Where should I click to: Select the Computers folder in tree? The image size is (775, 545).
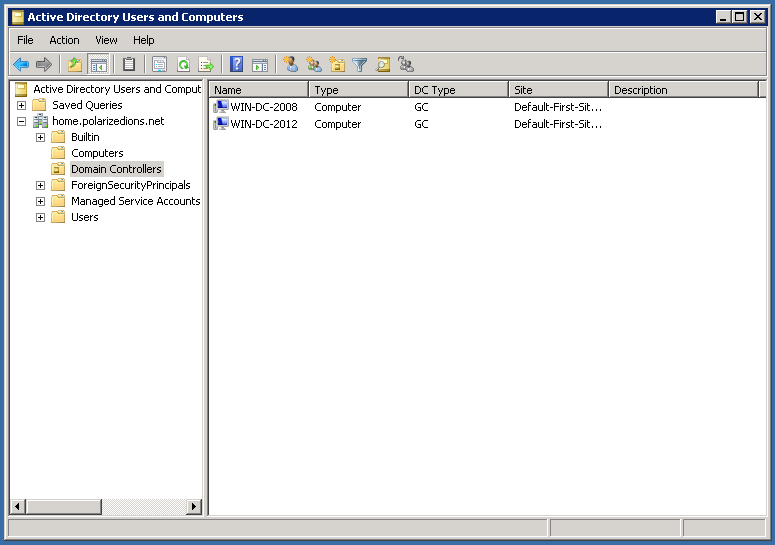pos(97,153)
